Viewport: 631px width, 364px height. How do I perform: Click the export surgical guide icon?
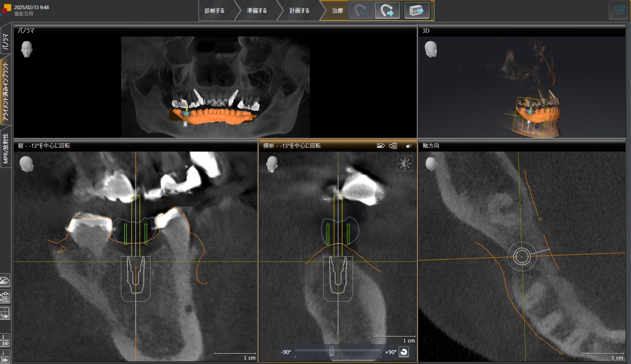[x=387, y=10]
